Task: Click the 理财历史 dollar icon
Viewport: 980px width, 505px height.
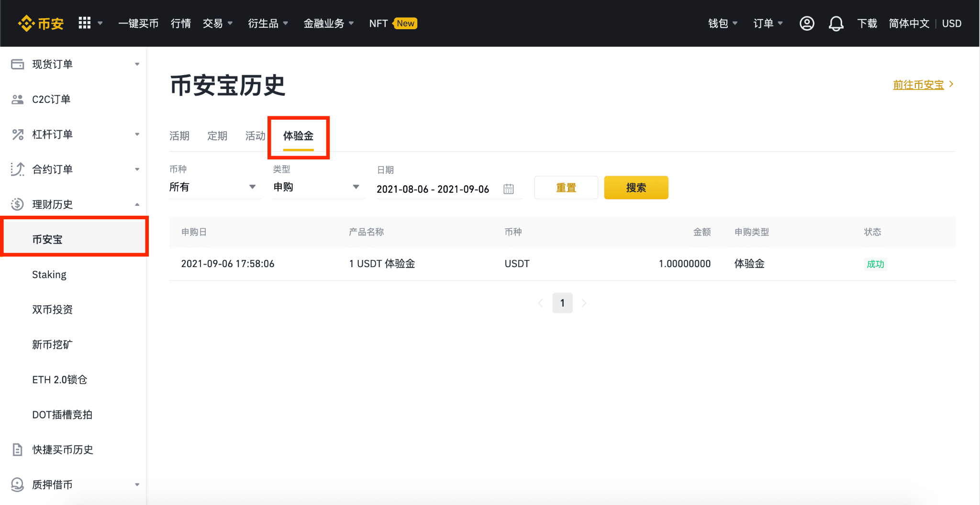Action: (x=18, y=204)
